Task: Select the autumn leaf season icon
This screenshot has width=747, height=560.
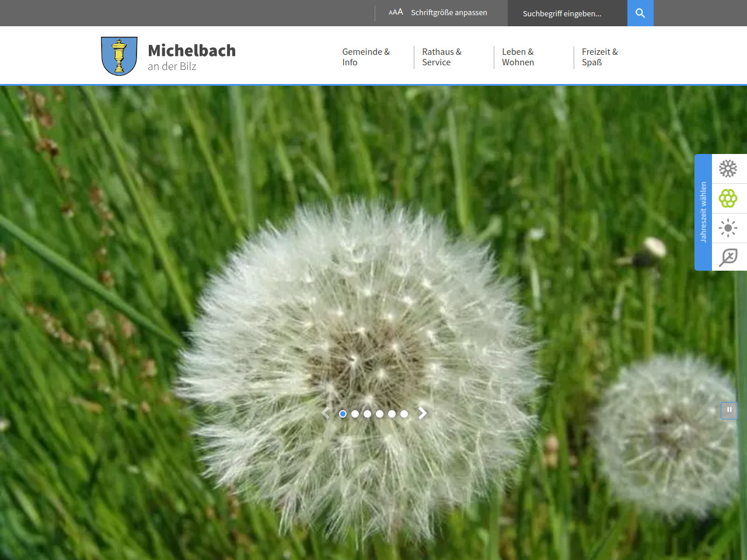Action: 728,257
